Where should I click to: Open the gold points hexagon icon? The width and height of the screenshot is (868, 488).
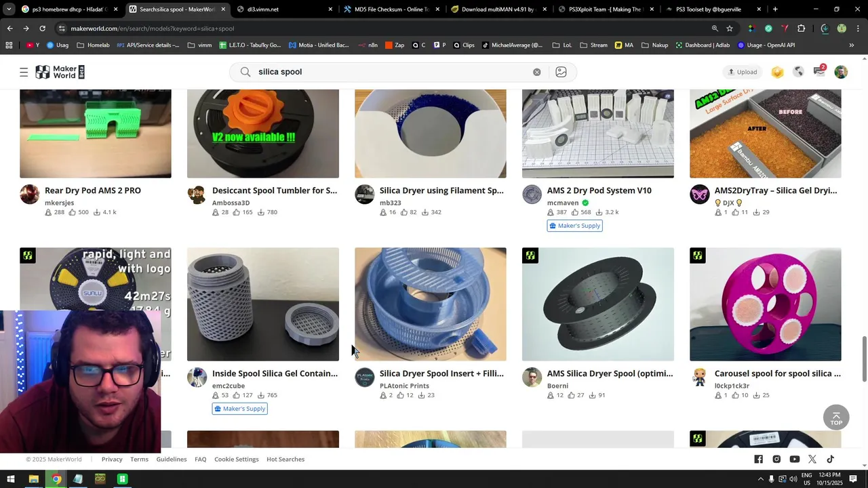pos(778,72)
